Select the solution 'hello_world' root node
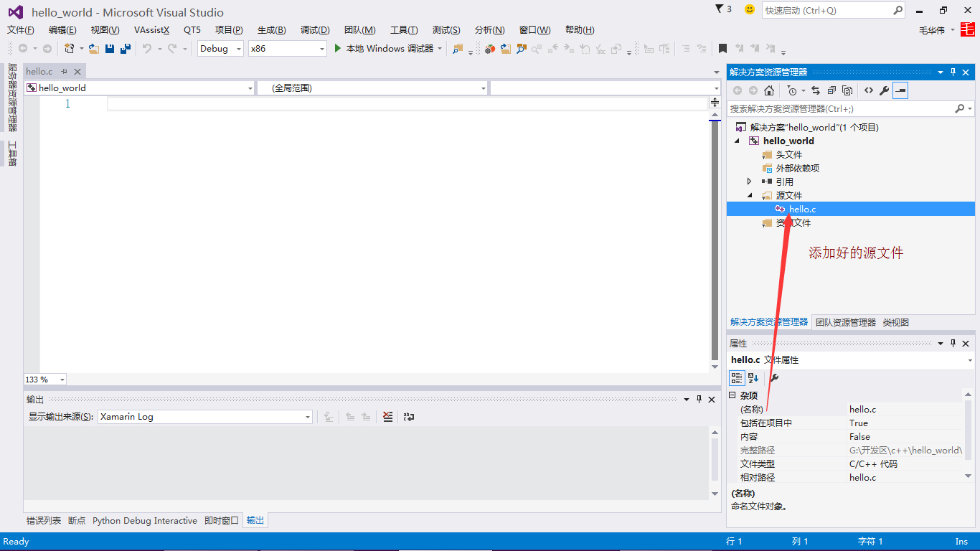This screenshot has height=551, width=980. coord(814,127)
